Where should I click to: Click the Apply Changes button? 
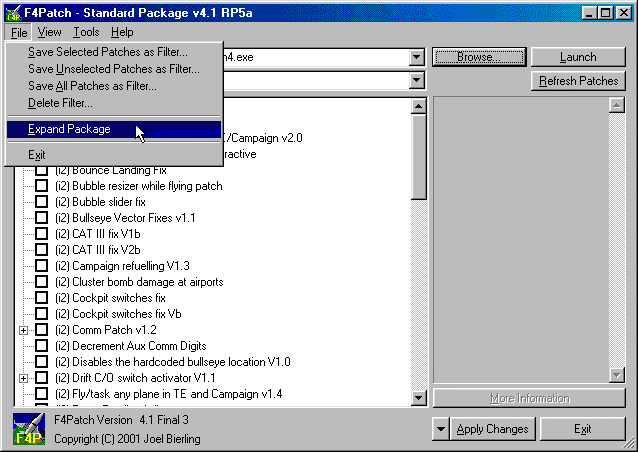492,429
